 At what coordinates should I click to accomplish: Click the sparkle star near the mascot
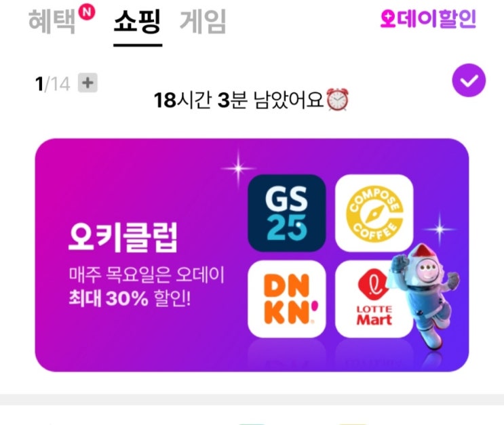(x=440, y=229)
